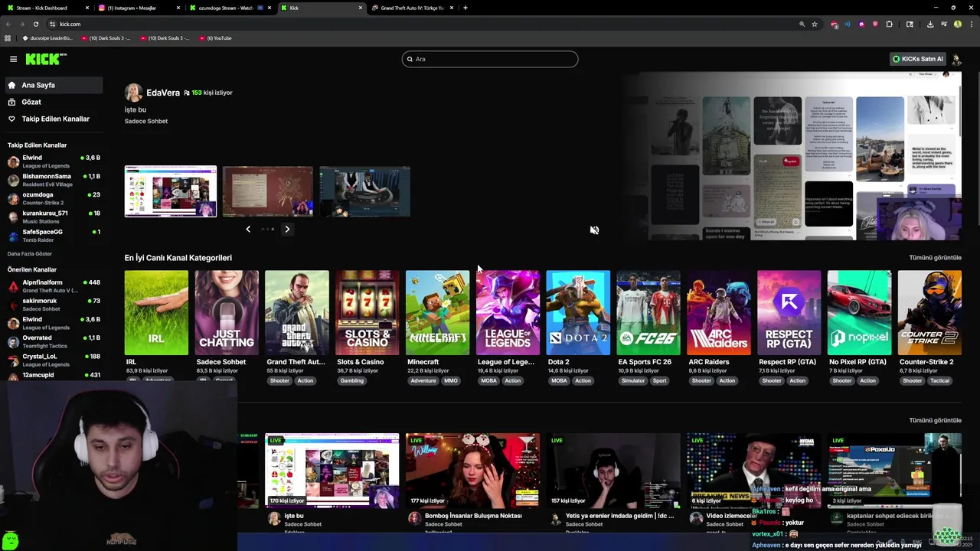
Task: Open the Chrome profile avatar
Action: pyautogui.click(x=958, y=24)
